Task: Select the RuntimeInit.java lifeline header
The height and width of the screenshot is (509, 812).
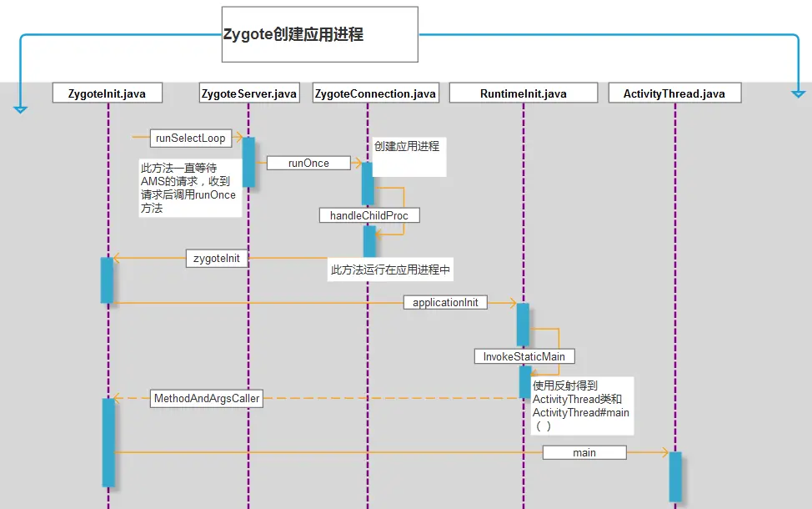Action: [523, 93]
